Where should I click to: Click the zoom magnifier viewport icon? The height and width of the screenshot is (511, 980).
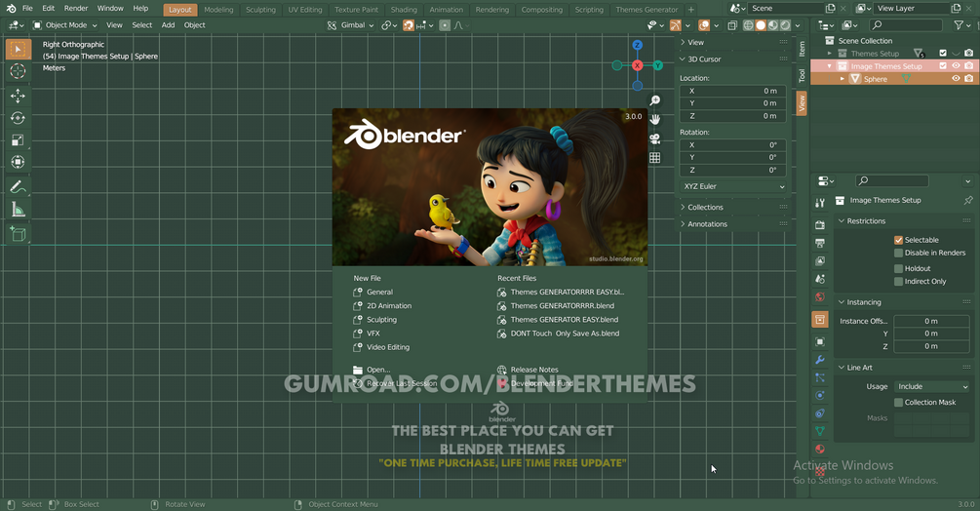pos(654,100)
